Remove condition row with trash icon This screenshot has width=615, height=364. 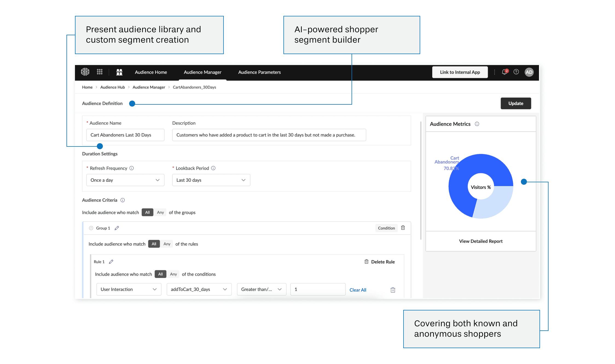click(x=393, y=290)
